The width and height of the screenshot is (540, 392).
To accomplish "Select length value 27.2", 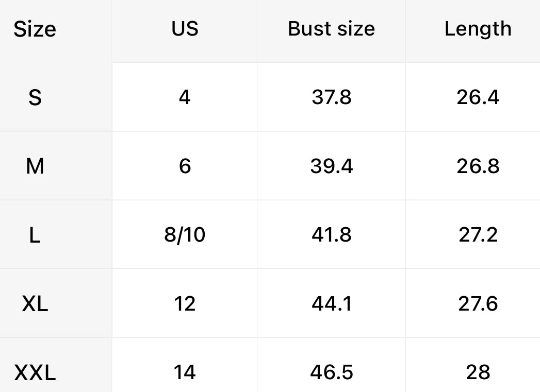I will pos(478,235).
